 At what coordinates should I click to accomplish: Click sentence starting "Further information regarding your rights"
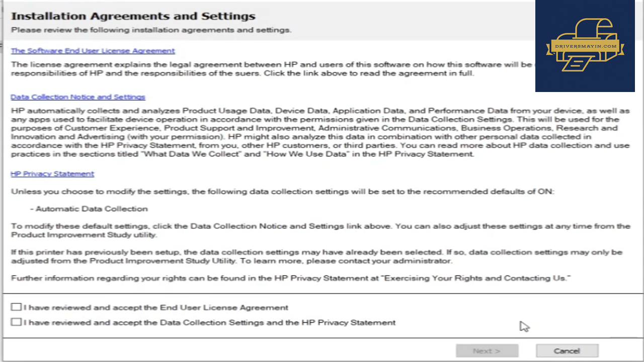tap(291, 278)
